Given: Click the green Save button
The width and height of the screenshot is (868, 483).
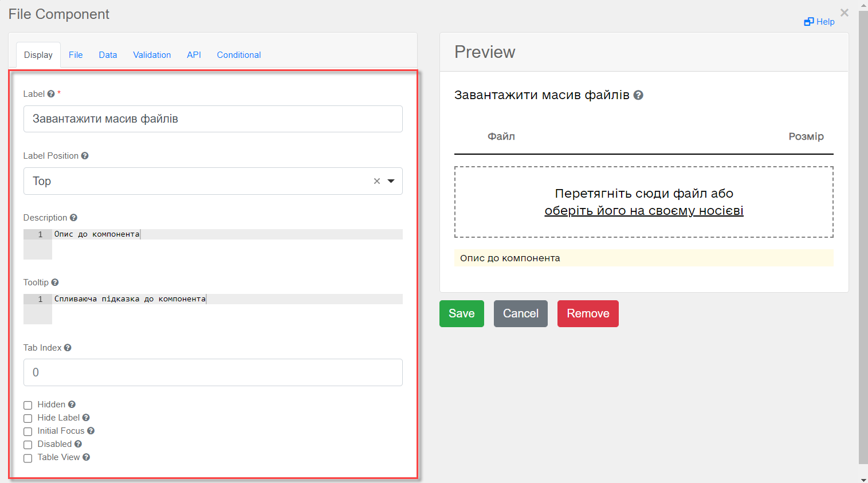Looking at the screenshot, I should (x=462, y=313).
